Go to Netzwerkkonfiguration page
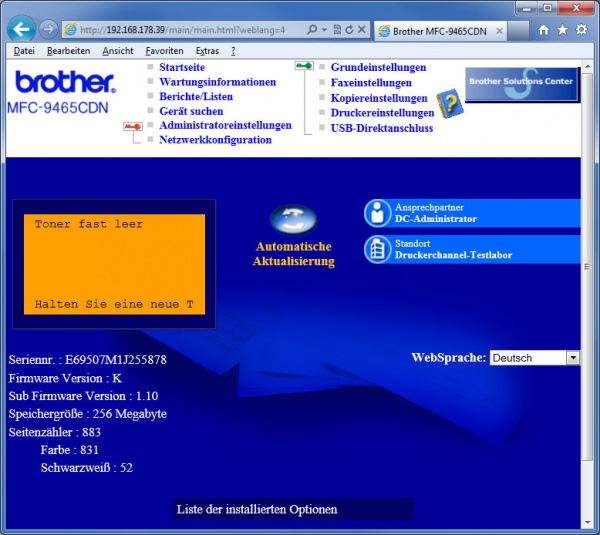 [x=215, y=140]
